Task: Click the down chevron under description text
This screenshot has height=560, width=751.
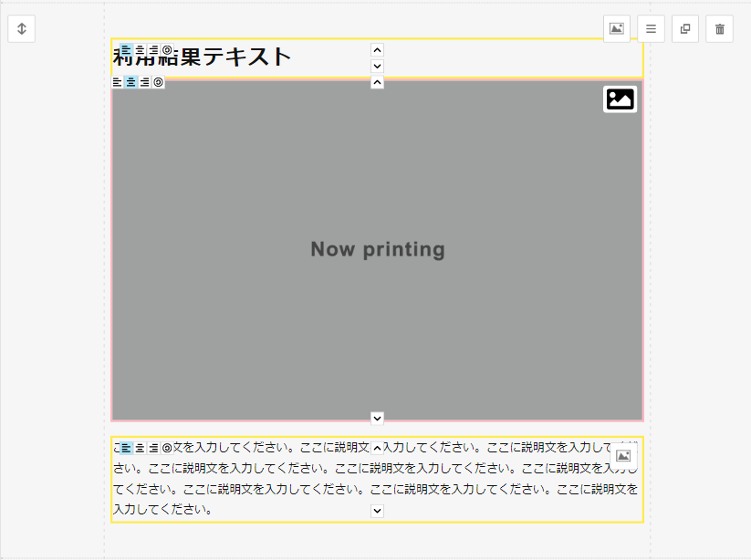Action: coord(378,512)
